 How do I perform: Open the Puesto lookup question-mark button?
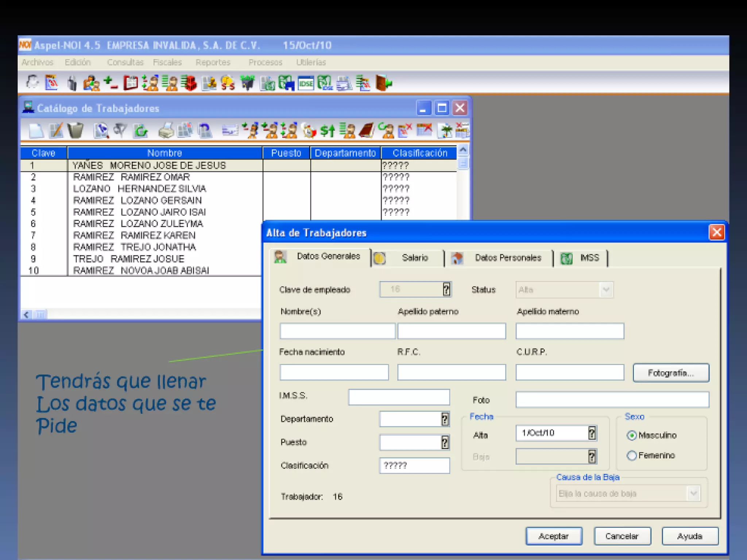(x=445, y=443)
